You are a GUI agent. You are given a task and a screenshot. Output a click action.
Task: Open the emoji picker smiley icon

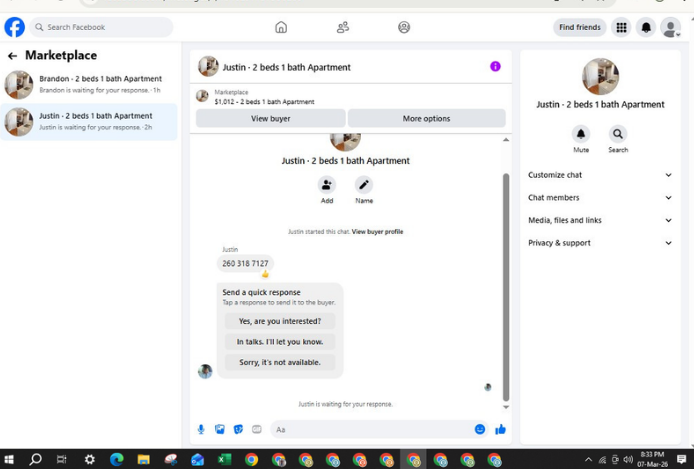coord(480,429)
